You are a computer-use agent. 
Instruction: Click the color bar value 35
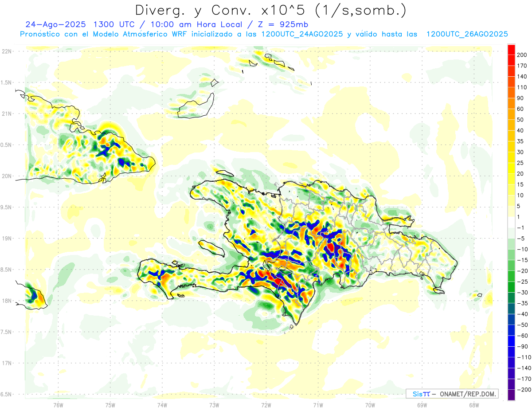coord(520,141)
